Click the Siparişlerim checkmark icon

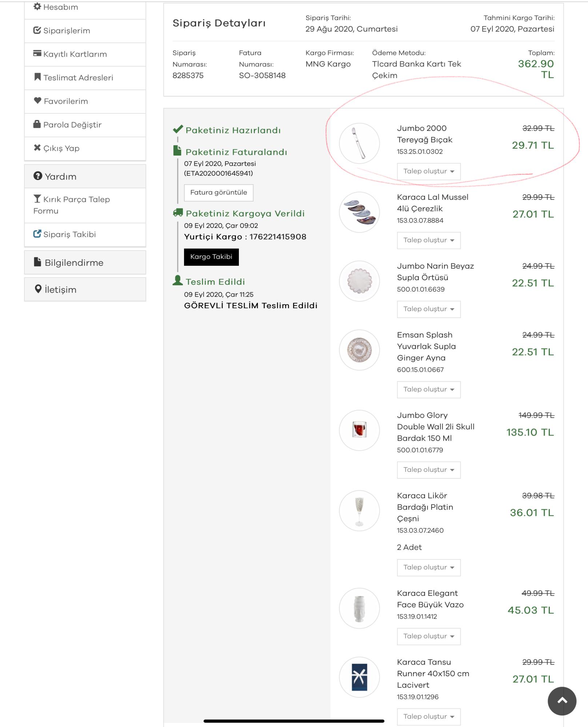37,30
